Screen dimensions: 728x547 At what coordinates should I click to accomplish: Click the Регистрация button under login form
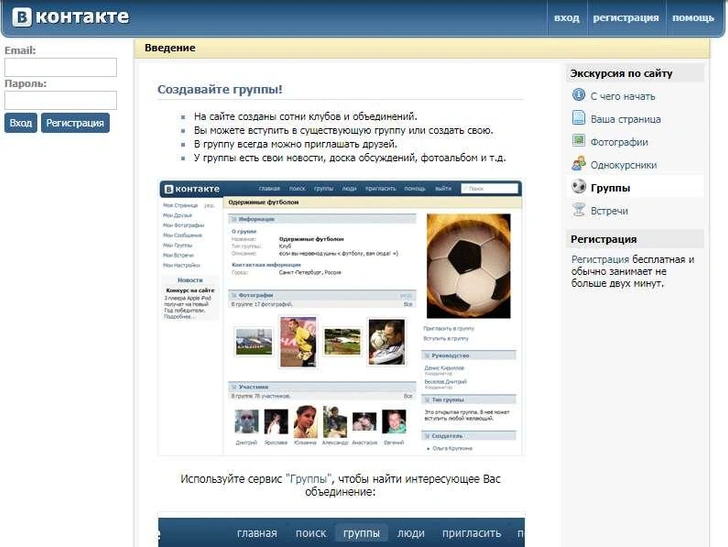pos(75,123)
